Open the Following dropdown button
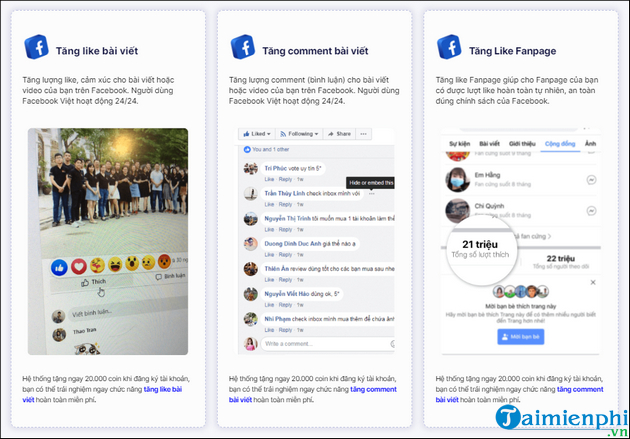 (299, 134)
